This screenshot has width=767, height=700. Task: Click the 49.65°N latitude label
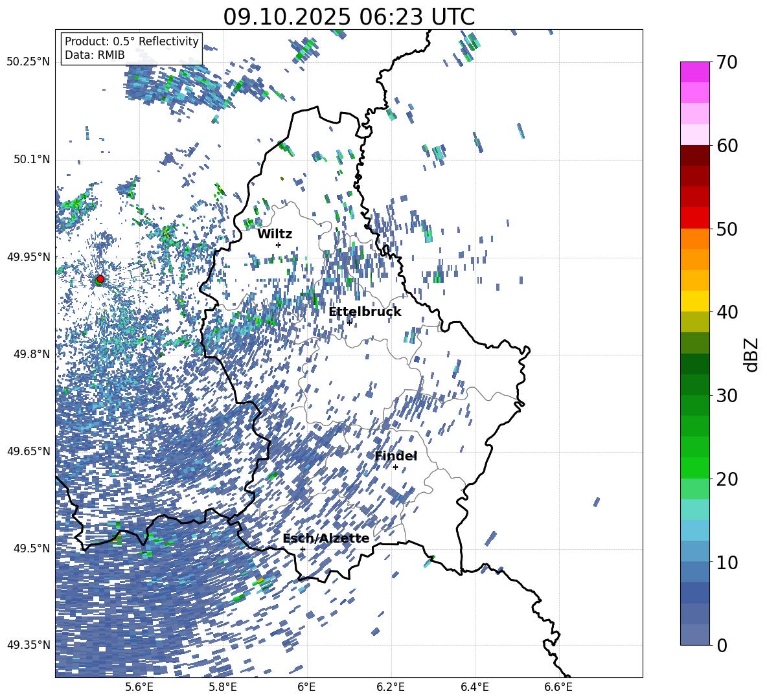click(x=29, y=451)
